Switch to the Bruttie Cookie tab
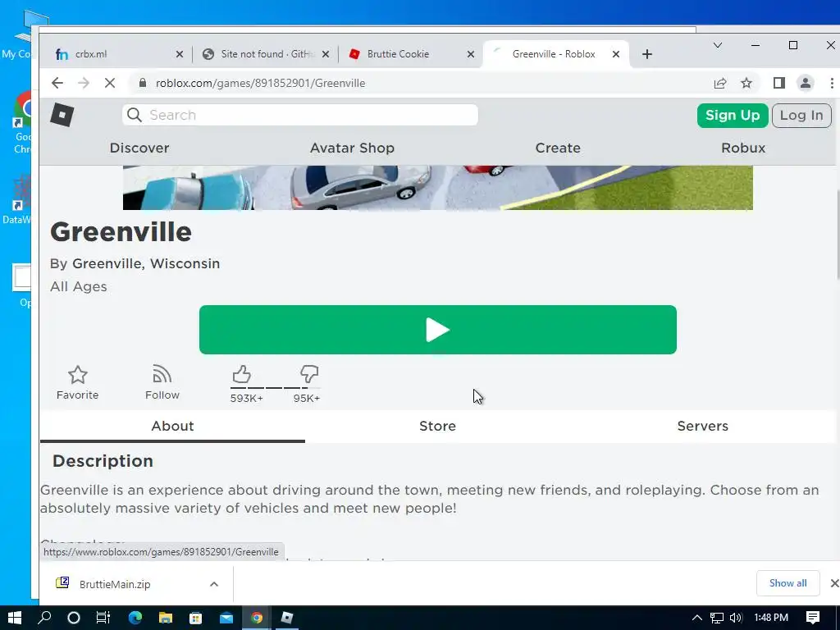 pyautogui.click(x=410, y=54)
